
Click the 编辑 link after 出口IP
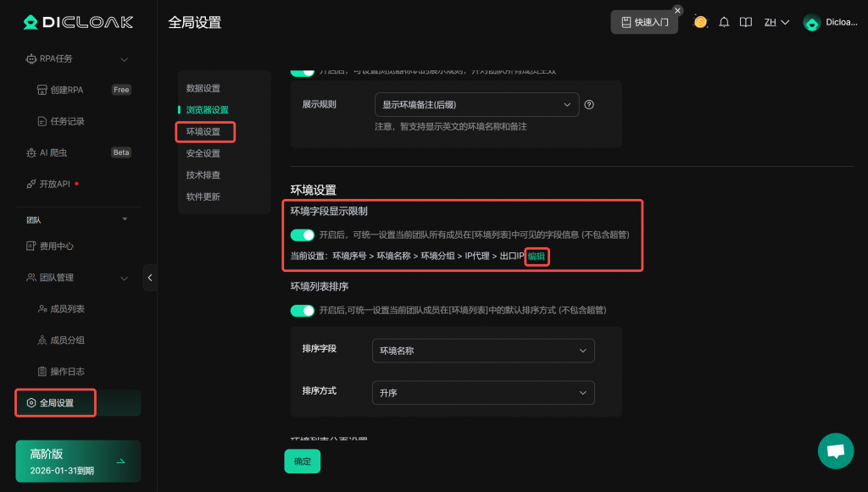pos(537,256)
